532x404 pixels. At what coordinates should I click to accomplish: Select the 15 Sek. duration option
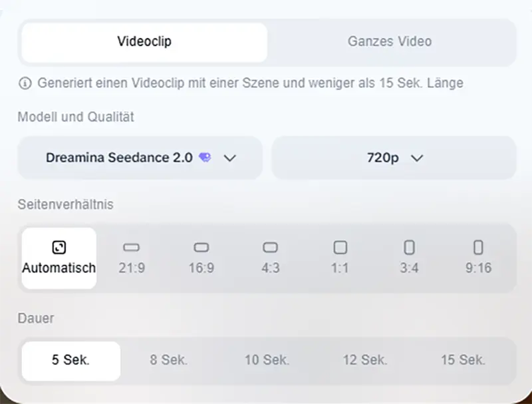(x=462, y=360)
